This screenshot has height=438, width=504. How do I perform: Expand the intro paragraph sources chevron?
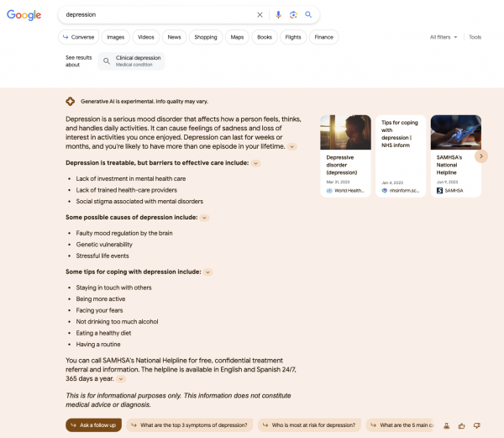point(291,146)
